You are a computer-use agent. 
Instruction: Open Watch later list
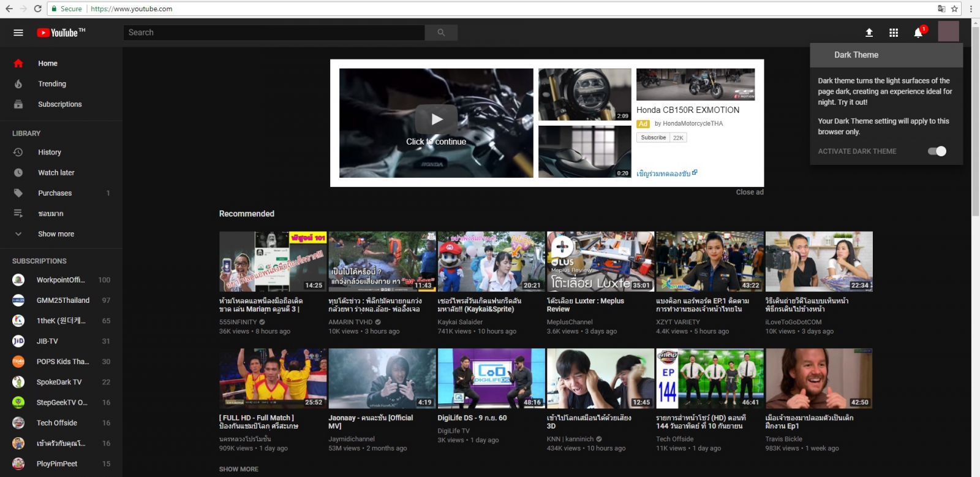click(56, 173)
